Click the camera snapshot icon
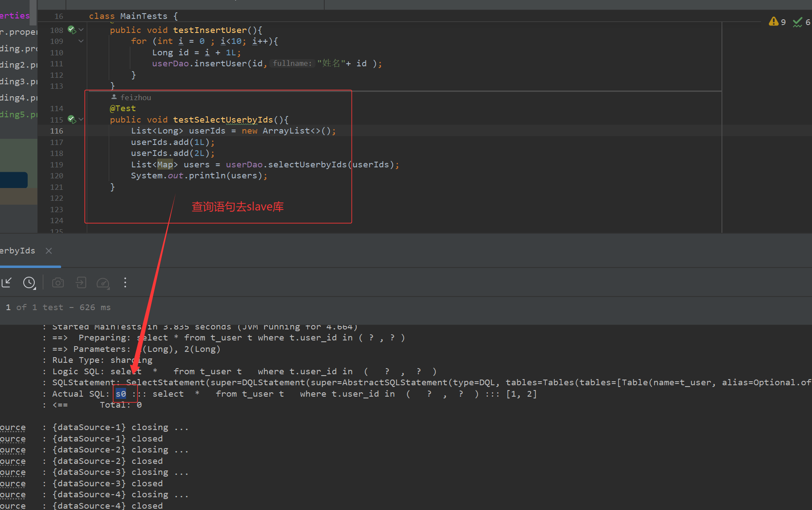 tap(58, 282)
